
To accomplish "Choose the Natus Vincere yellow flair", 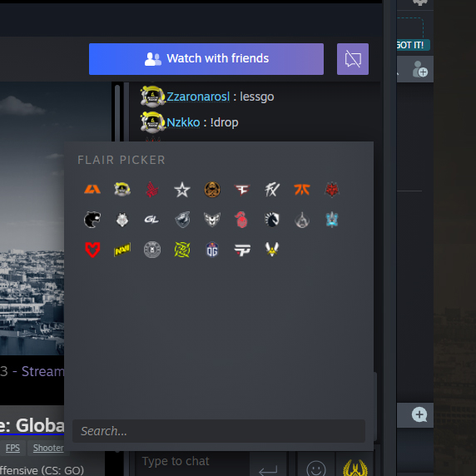I will 122,250.
